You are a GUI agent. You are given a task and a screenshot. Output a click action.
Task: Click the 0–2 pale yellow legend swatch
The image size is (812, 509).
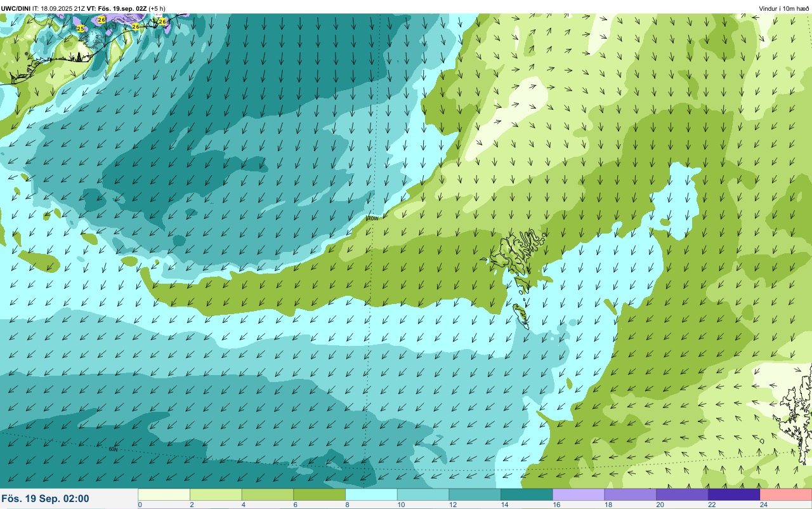pyautogui.click(x=164, y=494)
